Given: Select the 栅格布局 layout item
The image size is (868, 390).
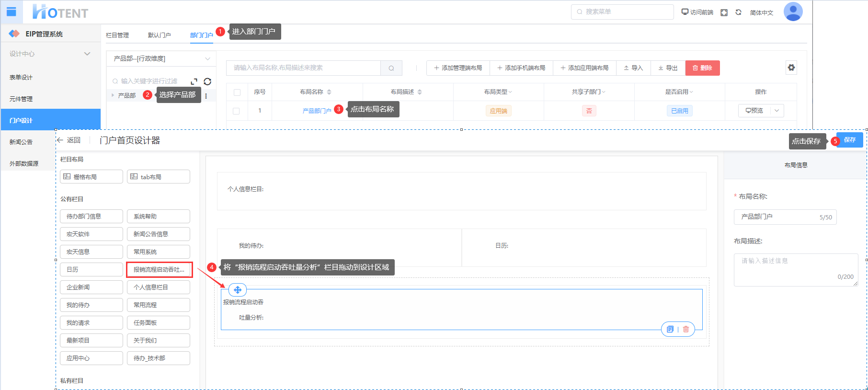Looking at the screenshot, I should click(91, 177).
